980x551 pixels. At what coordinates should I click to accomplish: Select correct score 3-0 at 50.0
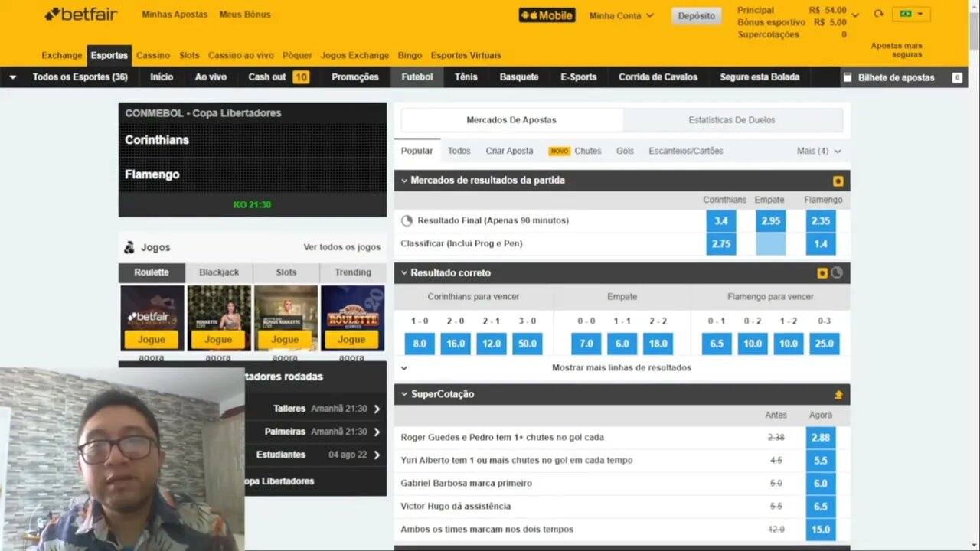tap(528, 344)
